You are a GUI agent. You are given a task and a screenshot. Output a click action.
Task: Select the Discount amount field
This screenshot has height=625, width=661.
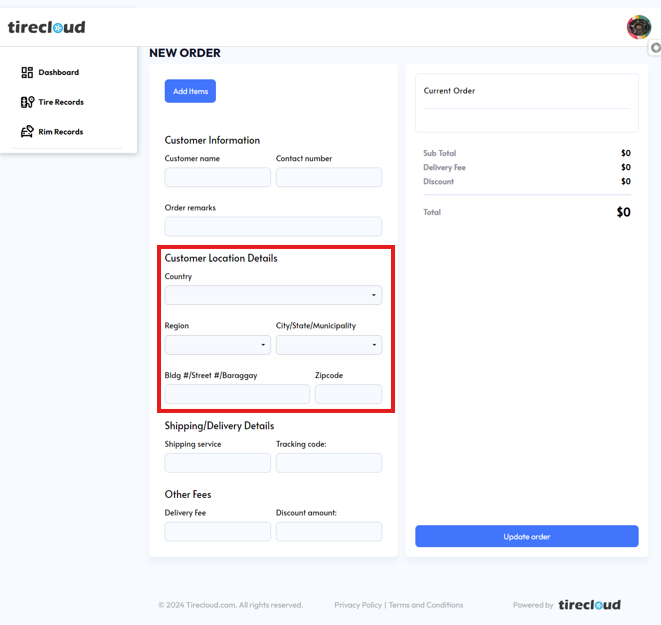tap(329, 532)
